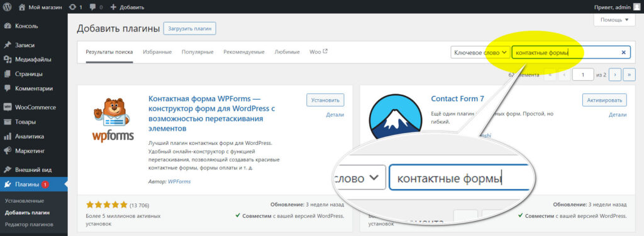
Task: Open admin user avatar menu
Action: tap(636, 7)
